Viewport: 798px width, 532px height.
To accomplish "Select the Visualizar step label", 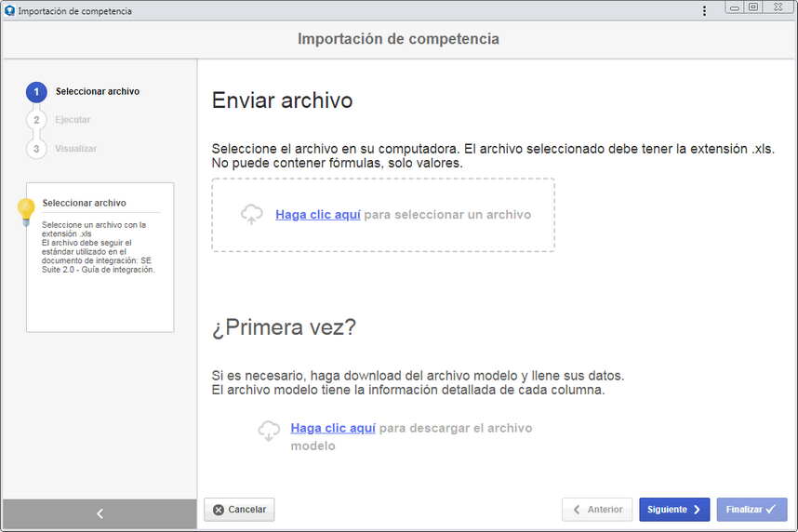I will coord(76,149).
